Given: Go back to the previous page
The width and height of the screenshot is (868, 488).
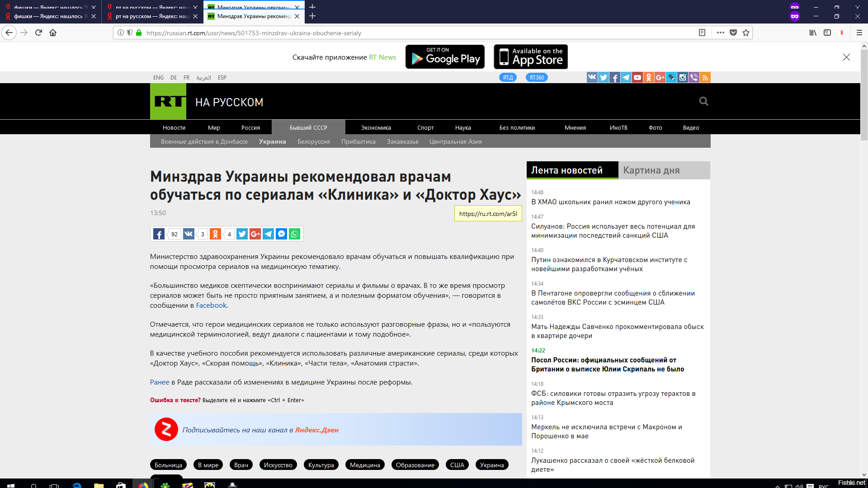Looking at the screenshot, I should point(9,33).
